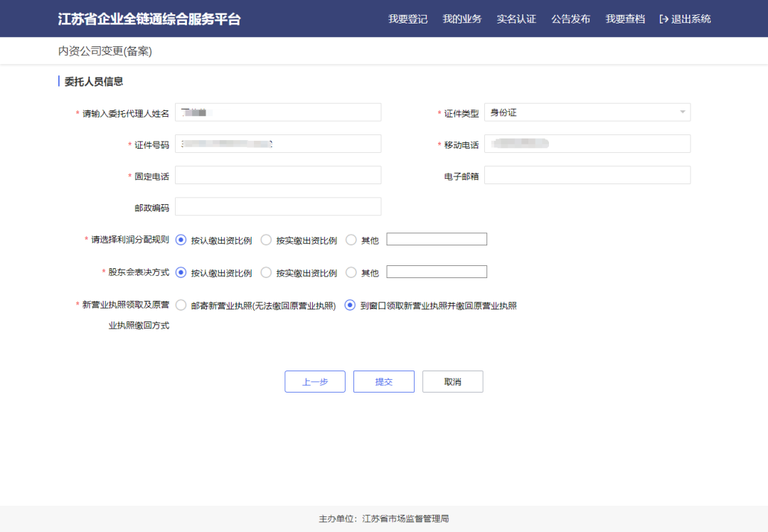Image resolution: width=768 pixels, height=532 pixels.
Task: Click the 上一步 previous step button
Action: pos(314,381)
